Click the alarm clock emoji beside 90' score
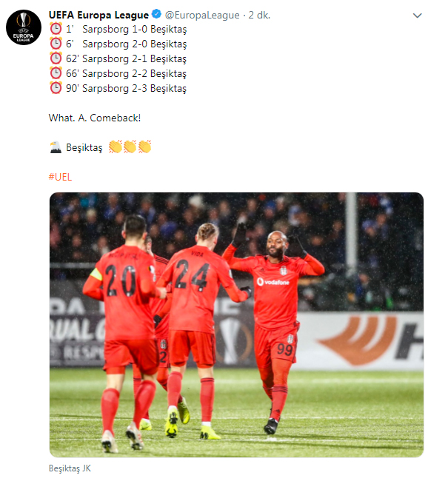Image resolution: width=448 pixels, height=481 pixels. coord(56,87)
